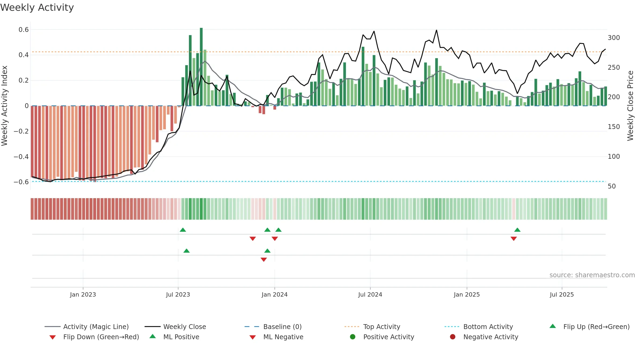This screenshot has height=362, width=644.
Task: Click the Jul 2024 axis label
Action: point(370,294)
